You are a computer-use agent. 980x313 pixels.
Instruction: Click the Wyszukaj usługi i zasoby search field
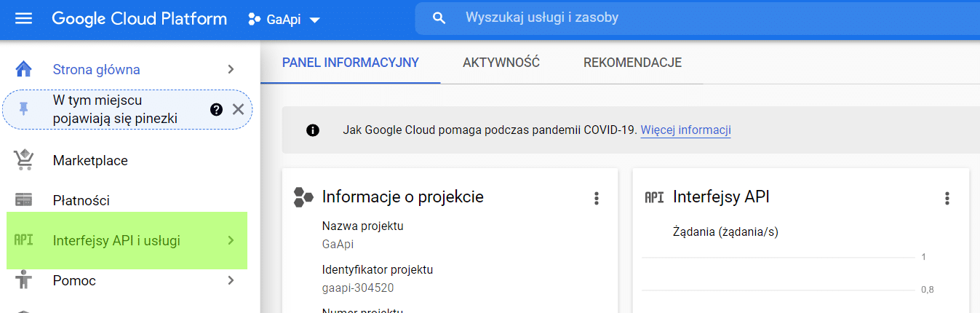point(655,17)
